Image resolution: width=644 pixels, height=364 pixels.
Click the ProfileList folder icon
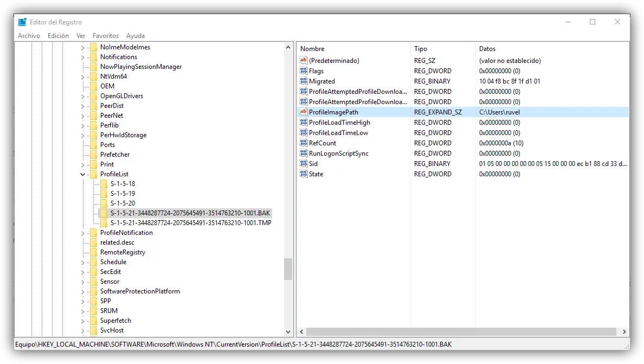[x=94, y=174]
